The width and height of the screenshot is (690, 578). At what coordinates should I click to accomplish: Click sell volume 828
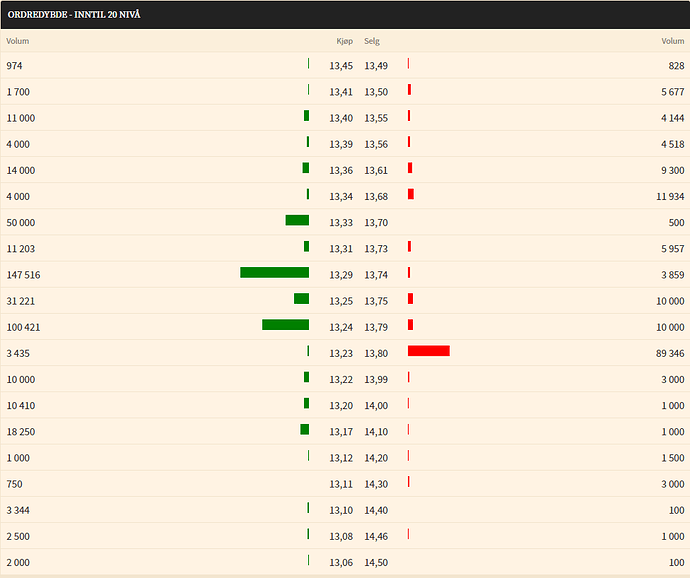pyautogui.click(x=676, y=66)
